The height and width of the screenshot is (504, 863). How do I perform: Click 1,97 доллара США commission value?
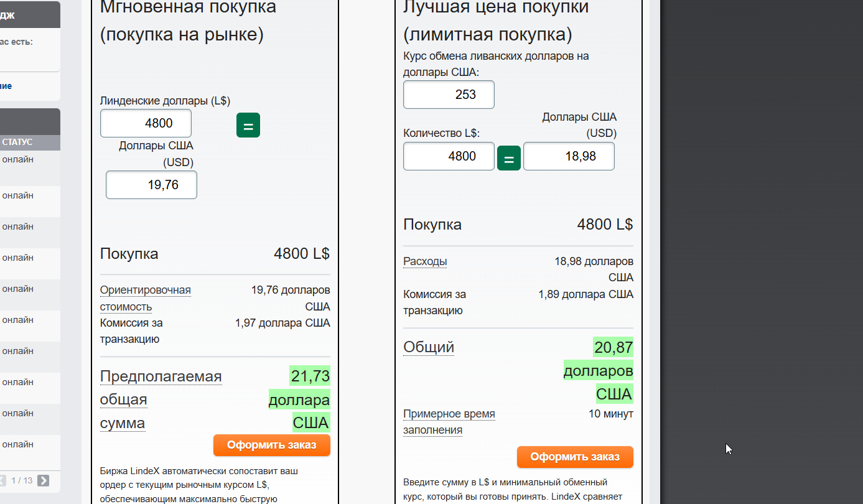click(282, 323)
